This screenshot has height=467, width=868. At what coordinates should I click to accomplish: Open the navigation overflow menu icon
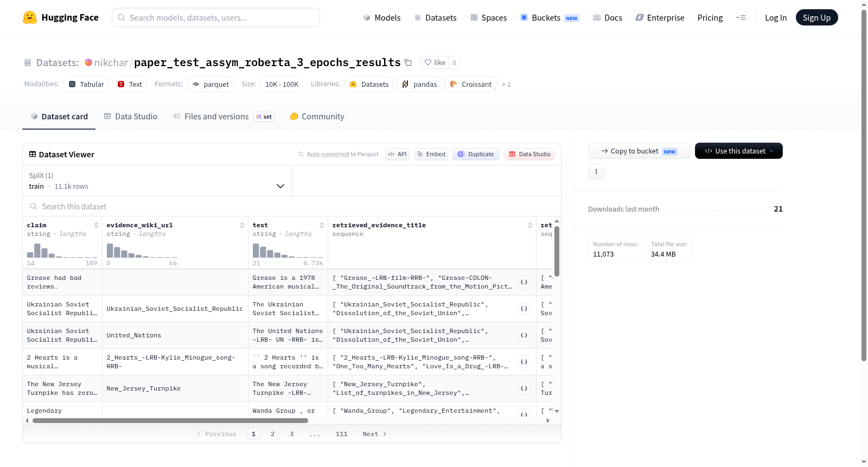click(x=741, y=18)
